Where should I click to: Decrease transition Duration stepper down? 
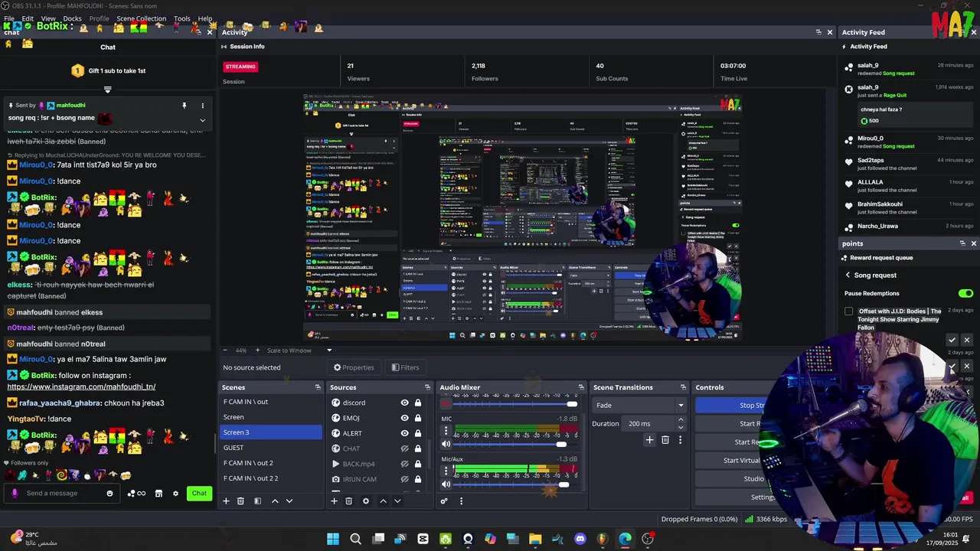pyautogui.click(x=681, y=427)
